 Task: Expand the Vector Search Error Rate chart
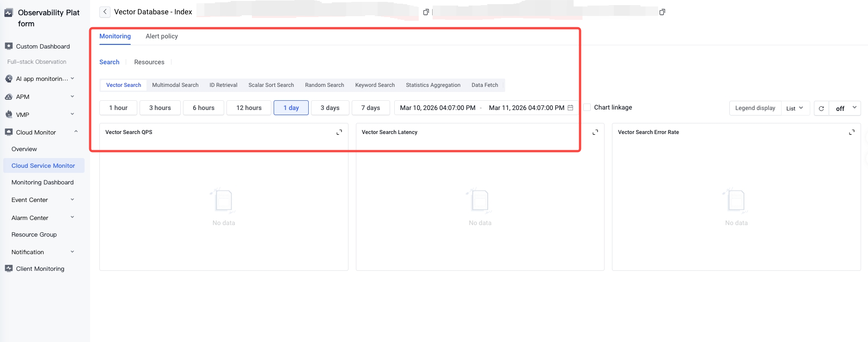pos(851,132)
